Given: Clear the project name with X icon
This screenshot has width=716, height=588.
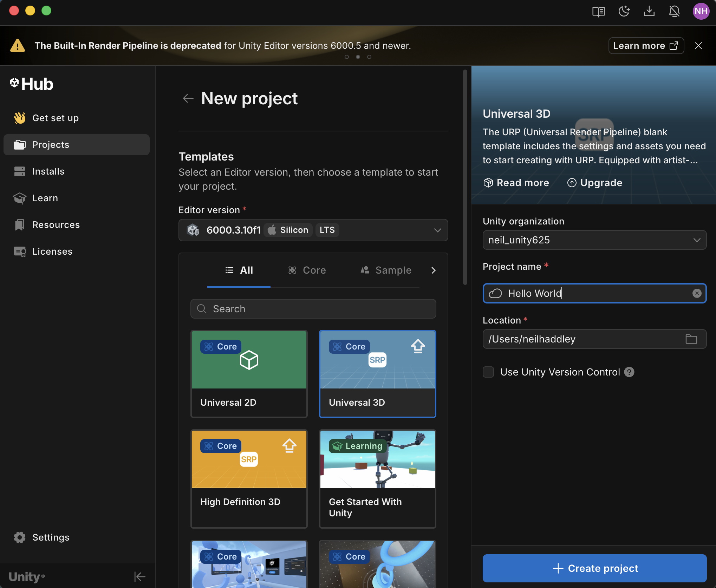Looking at the screenshot, I should 697,293.
